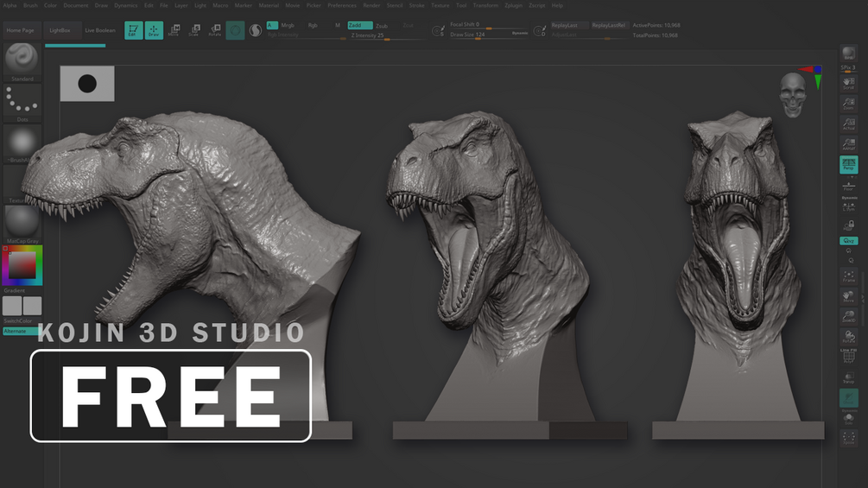
Task: Toggle the M material channel button
Action: click(x=338, y=25)
